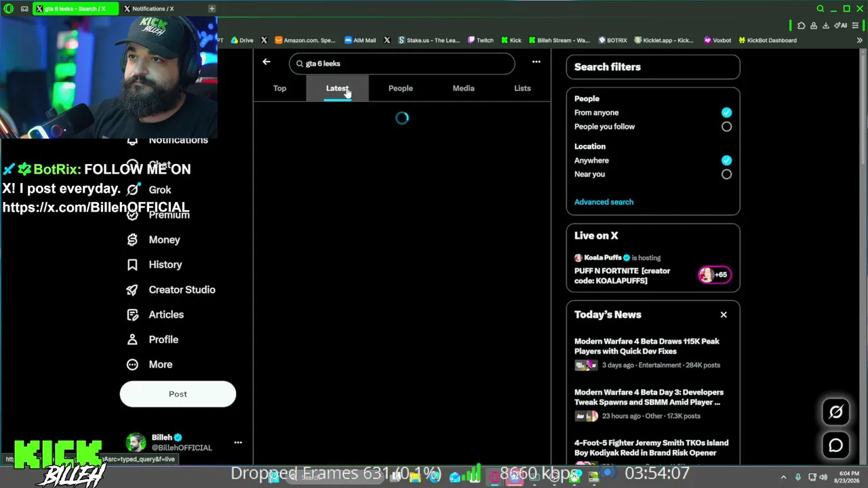The image size is (868, 488).
Task: Open the Opera GX logo menu
Action: click(9, 9)
